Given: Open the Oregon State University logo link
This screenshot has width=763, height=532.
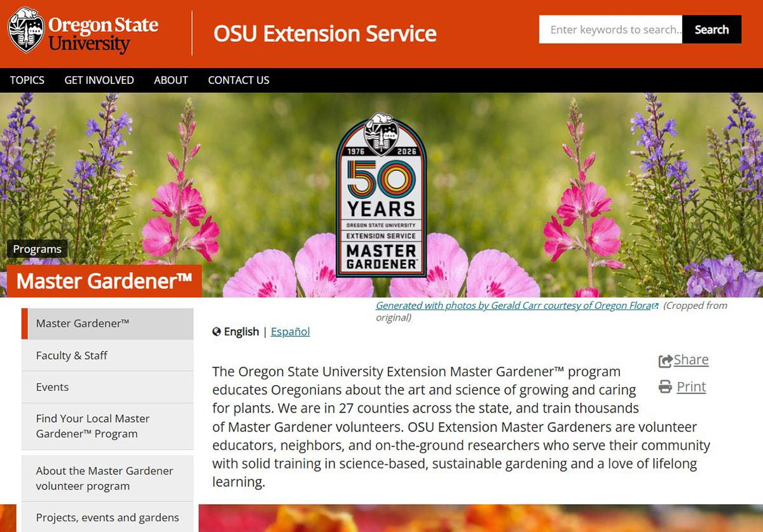Looking at the screenshot, I should click(x=83, y=31).
